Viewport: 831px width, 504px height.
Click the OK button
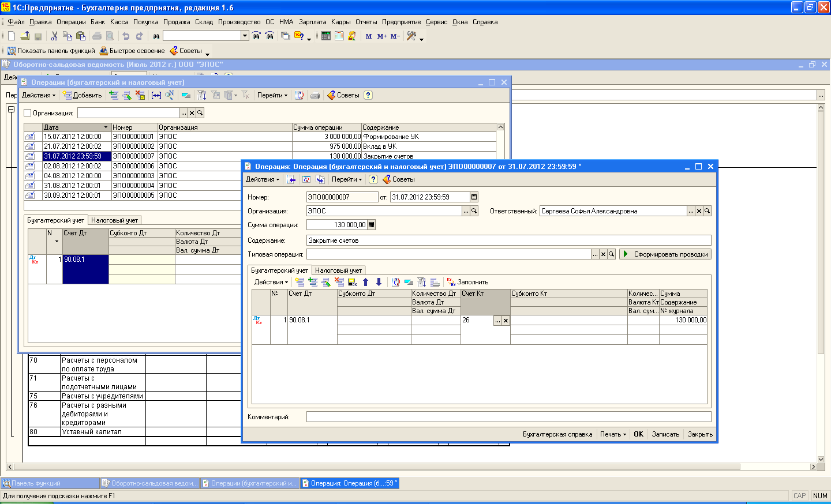pos(638,434)
